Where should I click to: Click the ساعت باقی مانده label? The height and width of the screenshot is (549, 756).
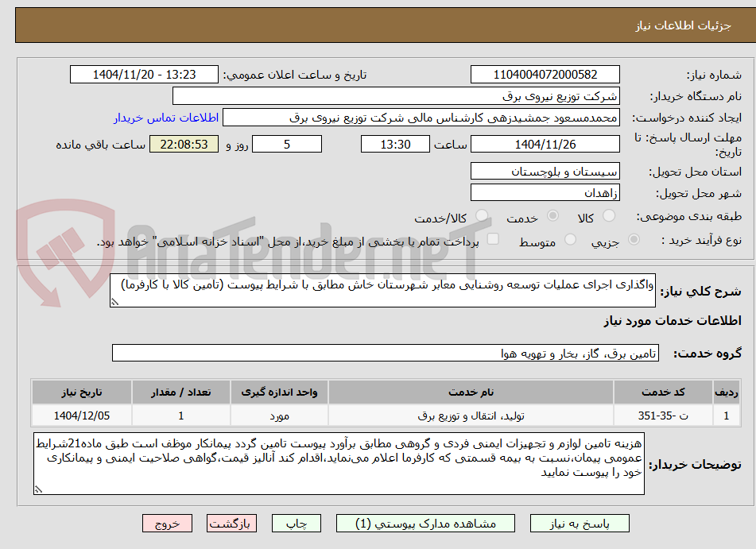[100, 145]
